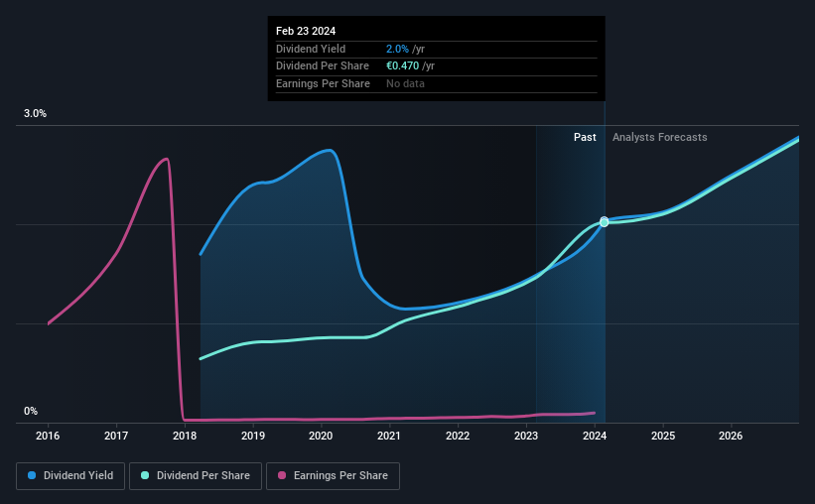815x504 pixels.
Task: Select the 2020 year label on x-axis
Action: pyautogui.click(x=321, y=436)
